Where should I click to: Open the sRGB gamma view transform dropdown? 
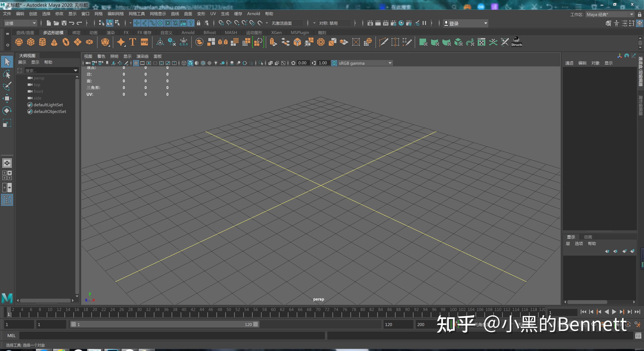coord(365,63)
